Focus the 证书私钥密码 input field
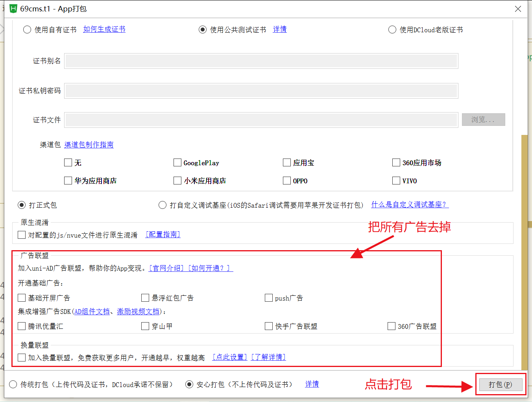The height and width of the screenshot is (402, 532). point(261,91)
